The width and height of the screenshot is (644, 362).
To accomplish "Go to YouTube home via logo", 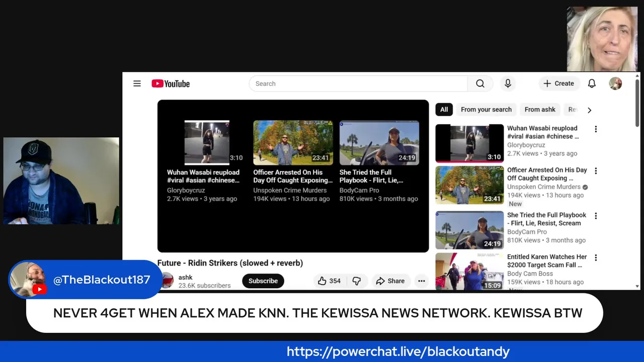I will click(x=171, y=83).
